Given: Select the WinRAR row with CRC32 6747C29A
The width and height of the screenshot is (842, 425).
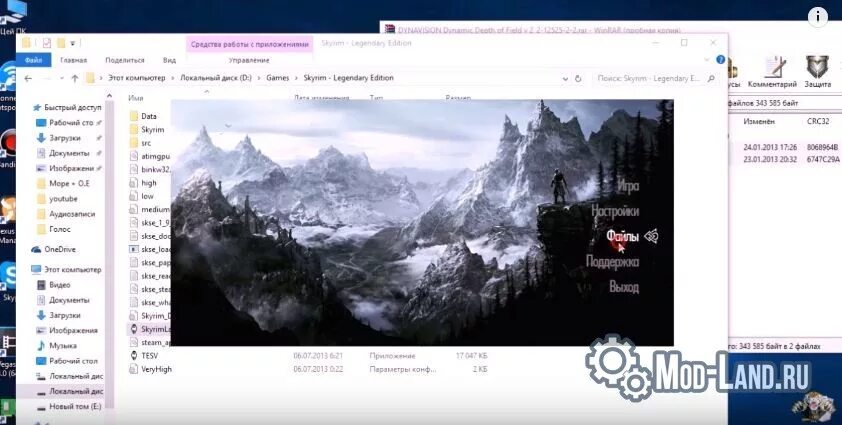Looking at the screenshot, I should coord(785,159).
